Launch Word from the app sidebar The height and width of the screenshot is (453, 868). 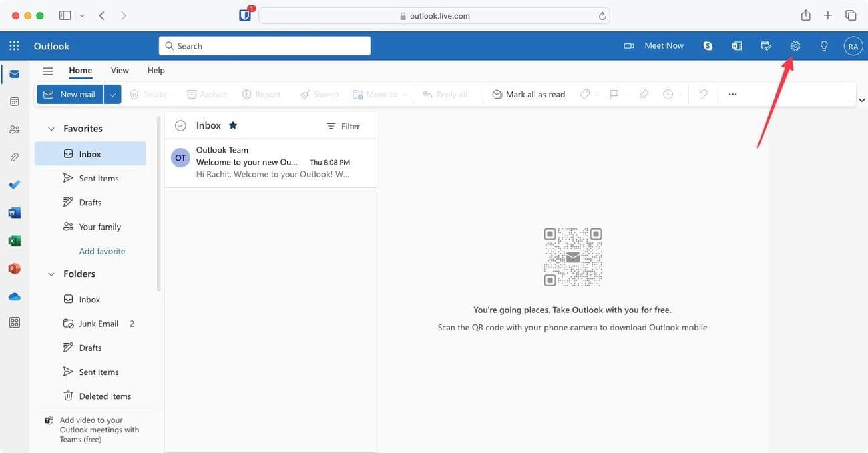pos(14,213)
